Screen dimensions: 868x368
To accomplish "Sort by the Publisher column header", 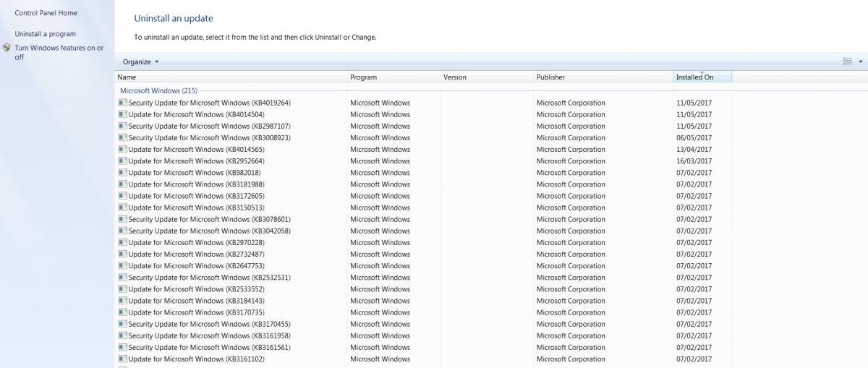I will pos(603,77).
